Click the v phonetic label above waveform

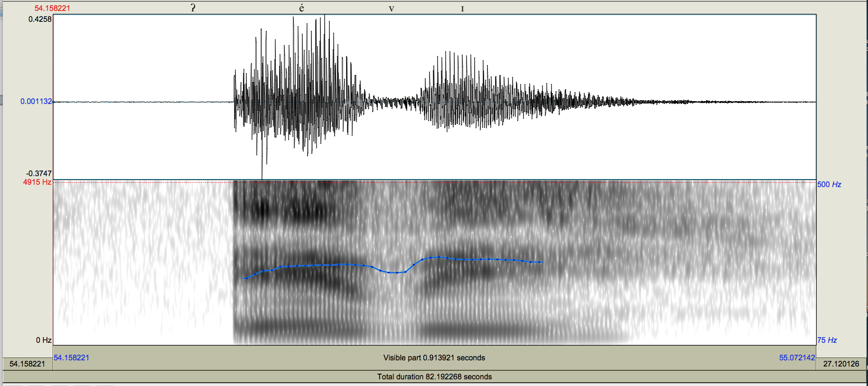pyautogui.click(x=391, y=8)
